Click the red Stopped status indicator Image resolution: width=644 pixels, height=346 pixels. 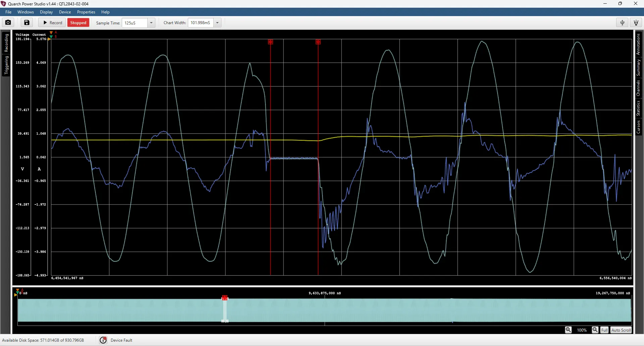pyautogui.click(x=78, y=22)
